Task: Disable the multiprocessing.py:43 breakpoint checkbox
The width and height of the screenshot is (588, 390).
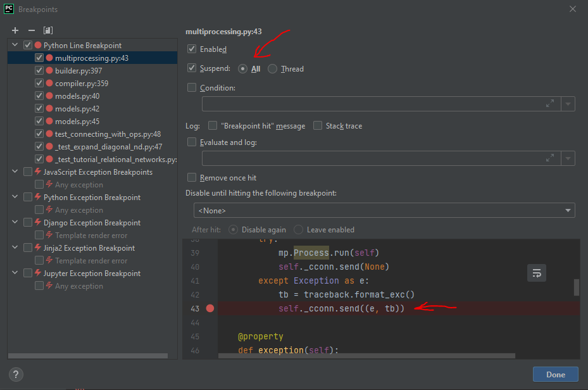Action: 39,58
